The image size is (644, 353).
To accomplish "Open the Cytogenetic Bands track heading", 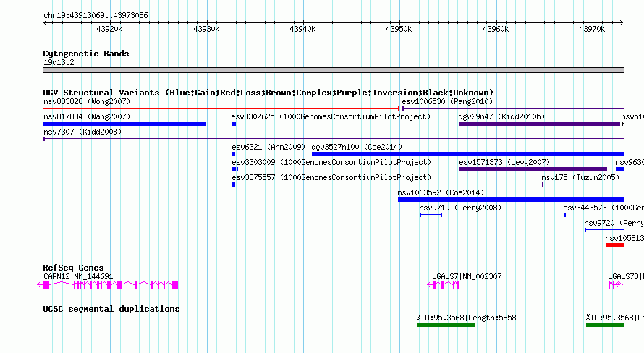I will point(86,54).
